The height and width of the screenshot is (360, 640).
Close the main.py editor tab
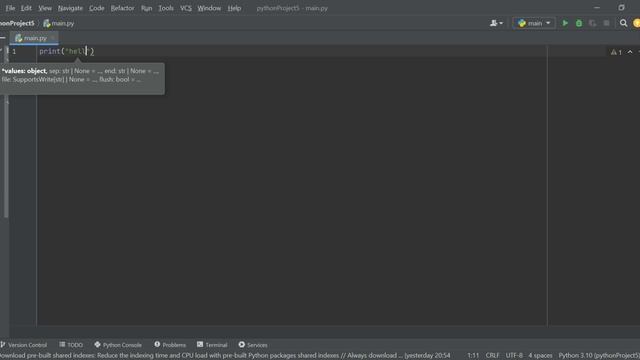pyautogui.click(x=53, y=38)
